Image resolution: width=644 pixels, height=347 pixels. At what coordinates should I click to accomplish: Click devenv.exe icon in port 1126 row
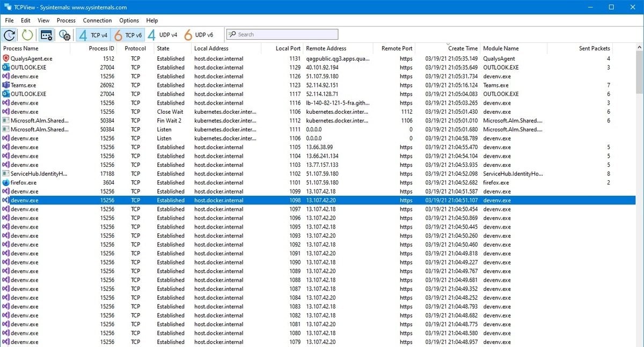(6, 76)
